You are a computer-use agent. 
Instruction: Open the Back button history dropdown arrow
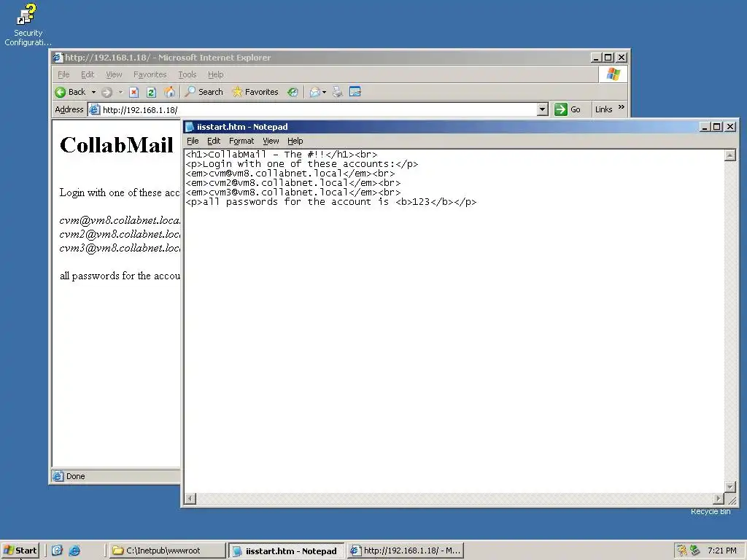93,93
